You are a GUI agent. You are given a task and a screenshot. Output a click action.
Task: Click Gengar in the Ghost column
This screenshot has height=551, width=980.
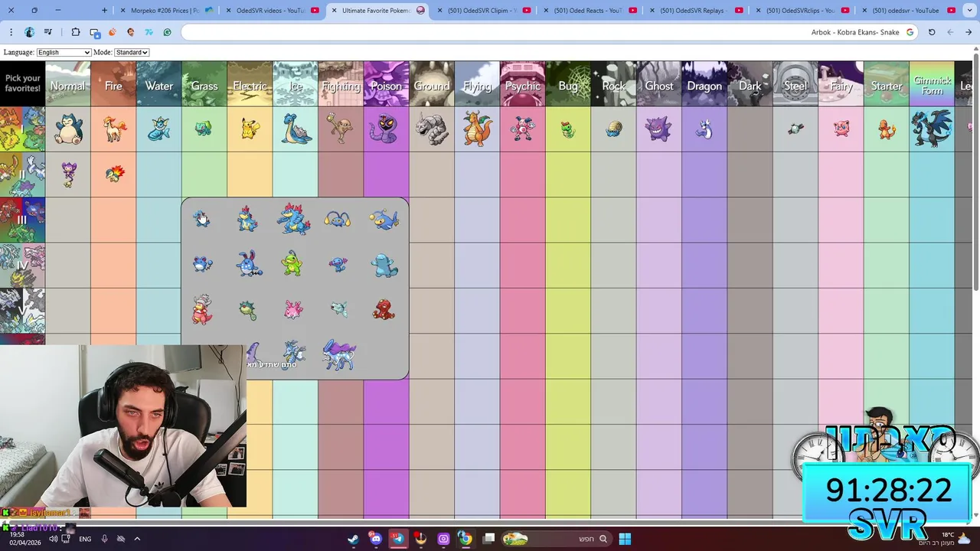tap(658, 129)
